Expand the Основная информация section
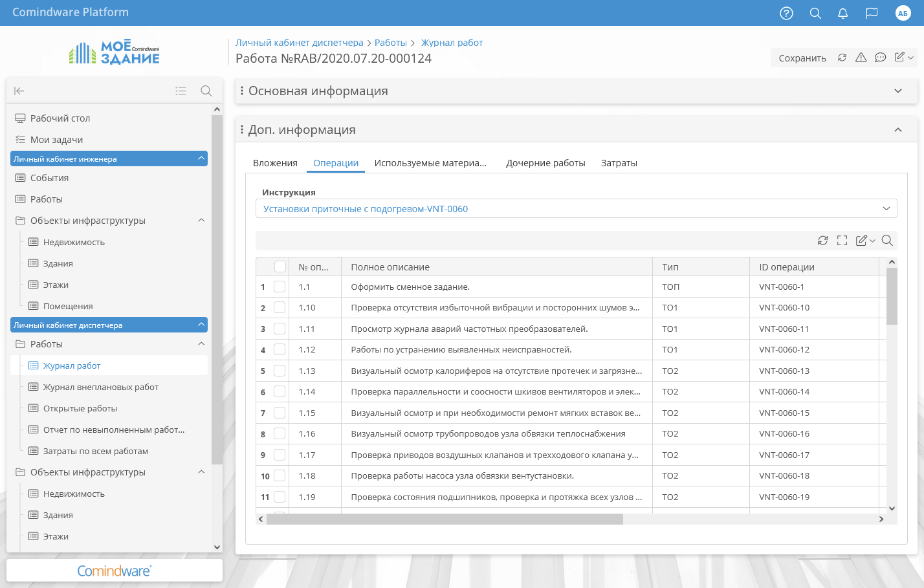This screenshot has height=588, width=924. point(898,91)
